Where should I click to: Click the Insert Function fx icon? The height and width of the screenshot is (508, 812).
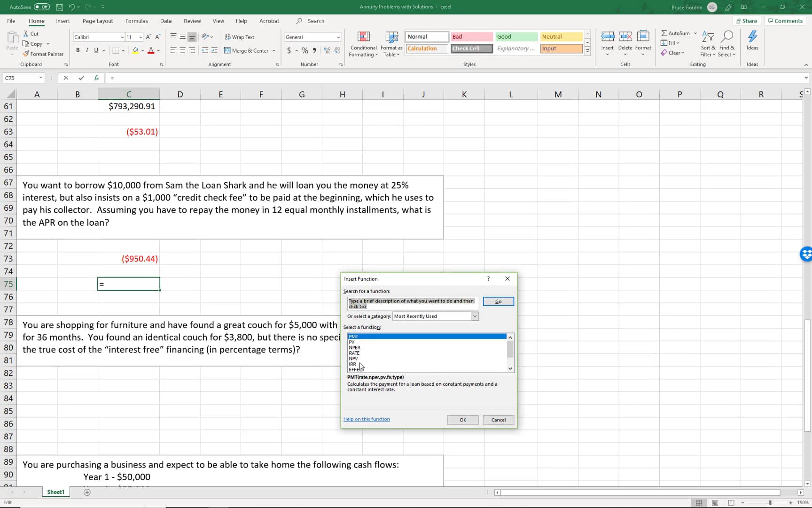(96, 78)
